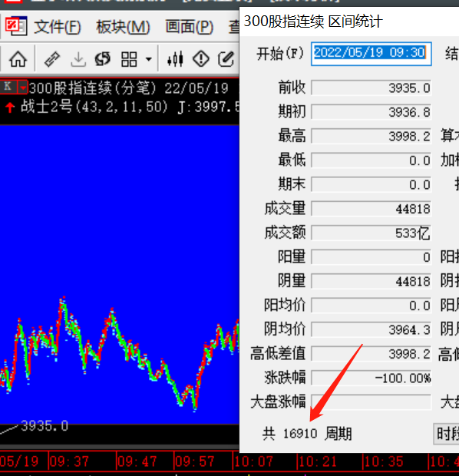
Task: Click the 最高 value 3998.2
Action: click(x=371, y=136)
